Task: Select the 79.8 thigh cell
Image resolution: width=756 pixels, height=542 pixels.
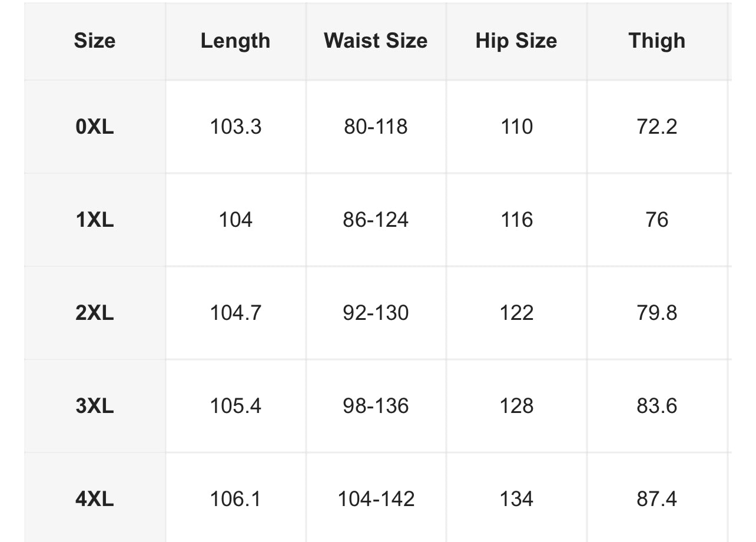Action: tap(657, 313)
